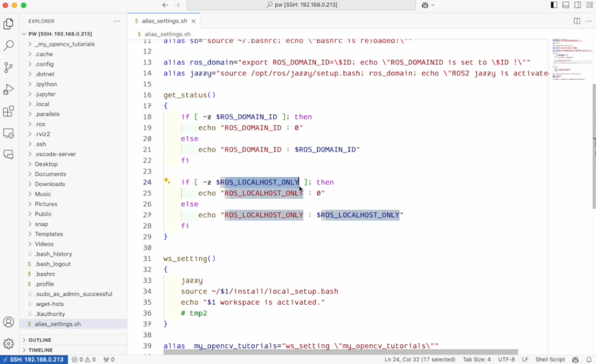The height and width of the screenshot is (364, 596).
Task: Click the horizontal scrollbar in editor
Action: click(x=340, y=352)
